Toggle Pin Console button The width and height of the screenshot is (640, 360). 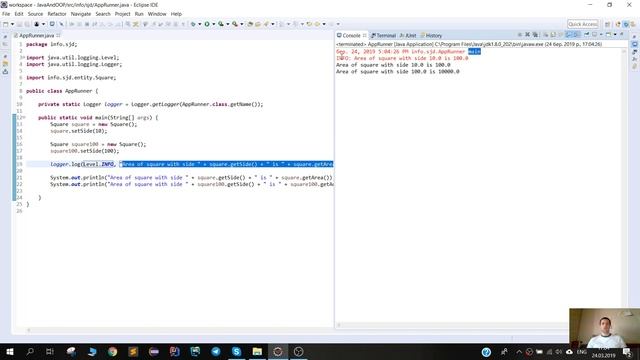click(587, 34)
